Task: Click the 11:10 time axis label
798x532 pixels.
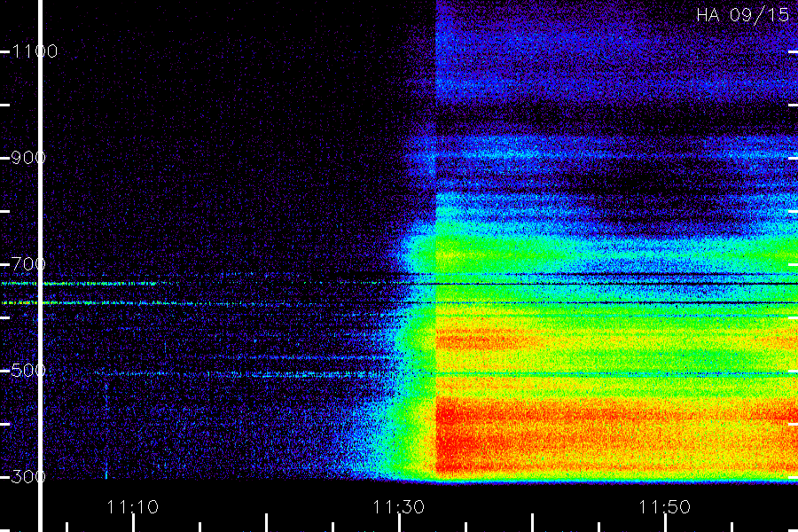Action: [x=133, y=507]
